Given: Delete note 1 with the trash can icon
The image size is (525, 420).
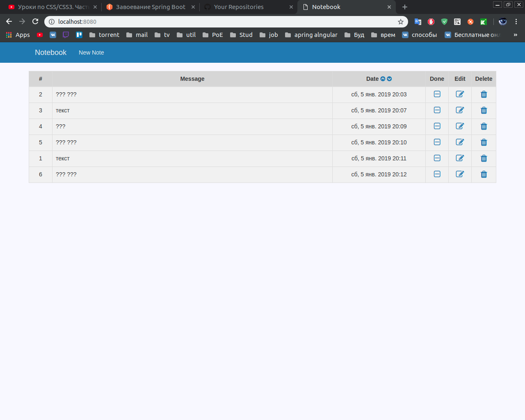Looking at the screenshot, I should click(x=484, y=158).
